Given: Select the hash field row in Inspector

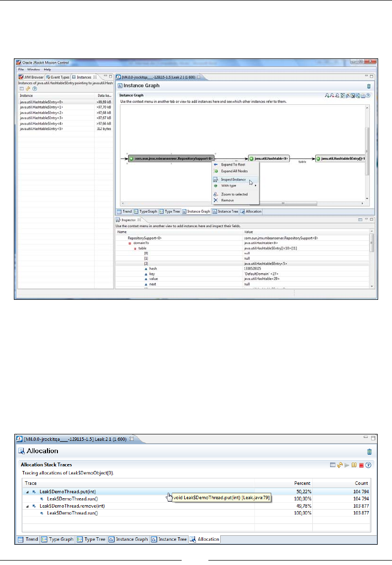Looking at the screenshot, I should [242, 269].
